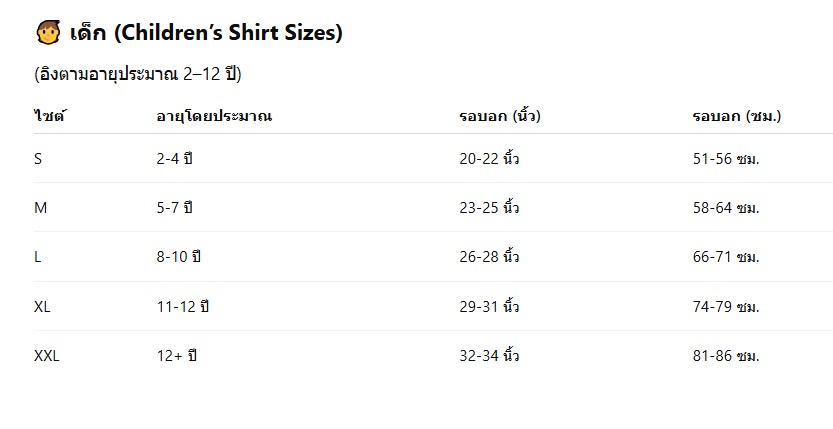Click the 66-71 ซม. chest cell

point(726,257)
